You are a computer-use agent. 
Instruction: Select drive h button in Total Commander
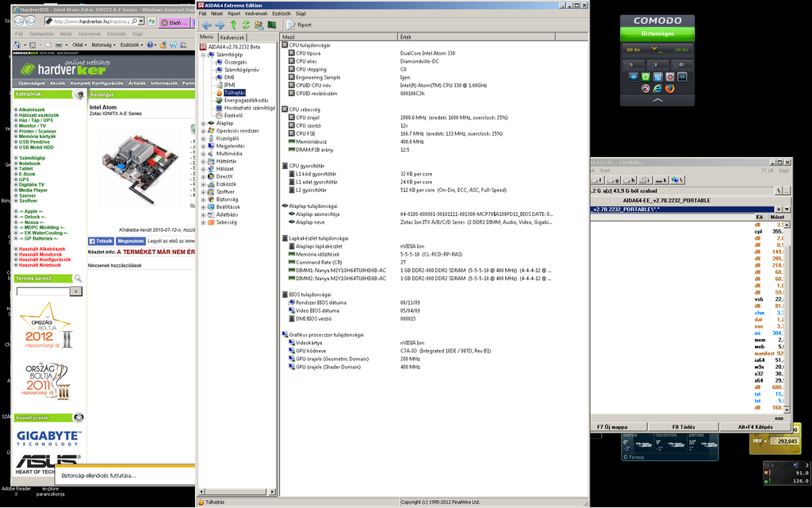(x=630, y=180)
